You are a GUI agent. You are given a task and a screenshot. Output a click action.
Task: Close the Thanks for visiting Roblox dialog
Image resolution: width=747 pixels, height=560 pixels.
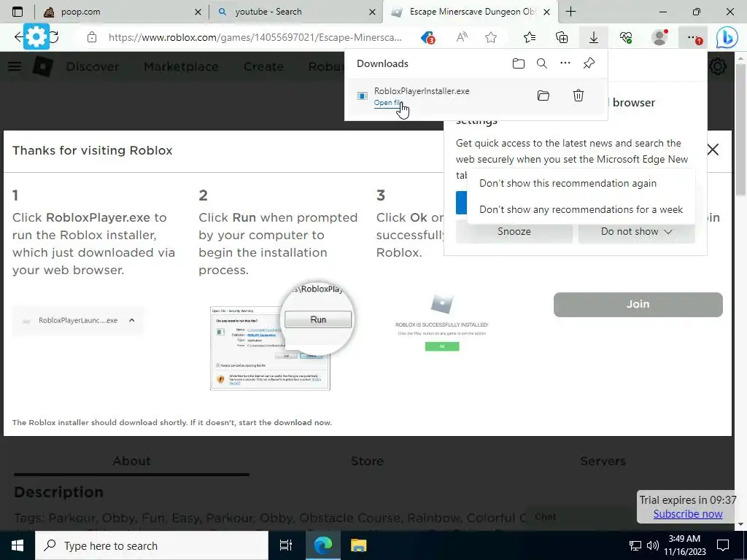pos(713,149)
